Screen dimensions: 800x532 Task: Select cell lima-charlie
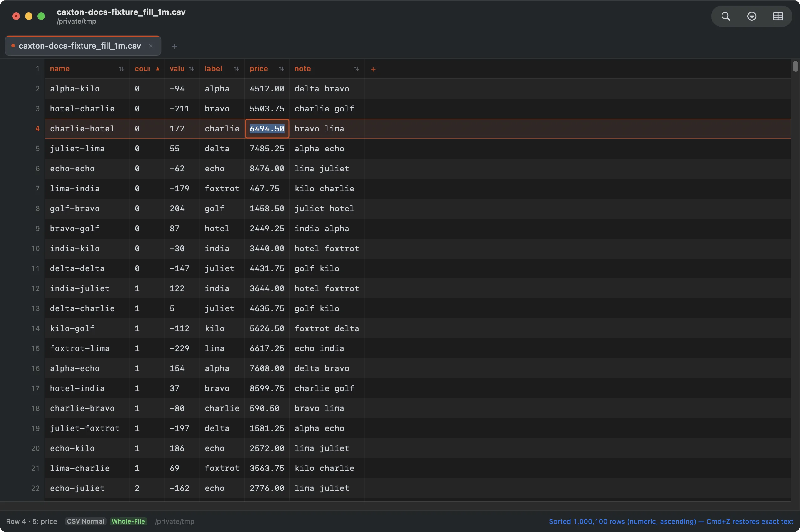point(87,469)
